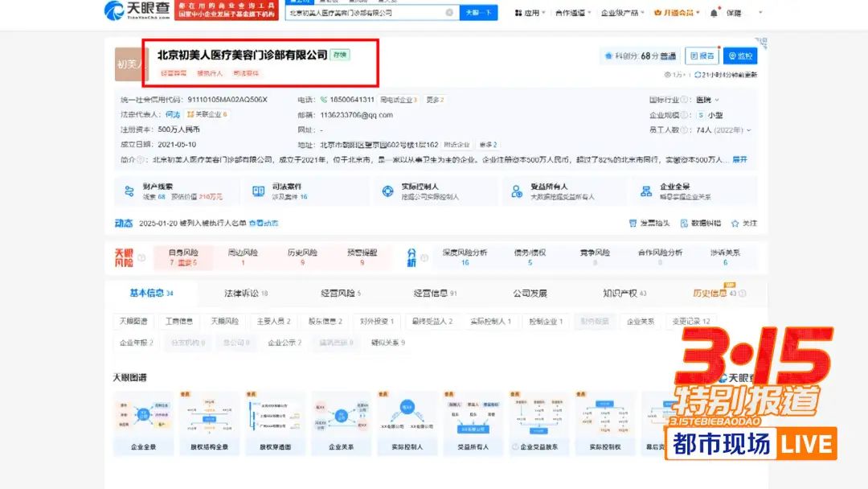The image size is (868, 489).
Task: Expand the 国标行业 dropdown
Action: pos(717,101)
